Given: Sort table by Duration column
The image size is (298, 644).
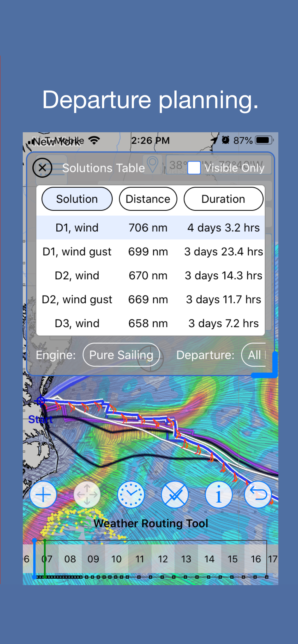Looking at the screenshot, I should [x=223, y=199].
